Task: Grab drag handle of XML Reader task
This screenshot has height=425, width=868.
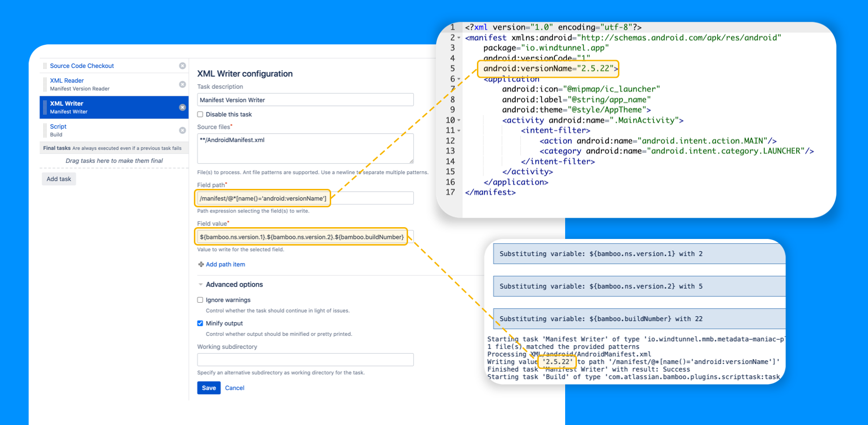Action: pos(45,84)
